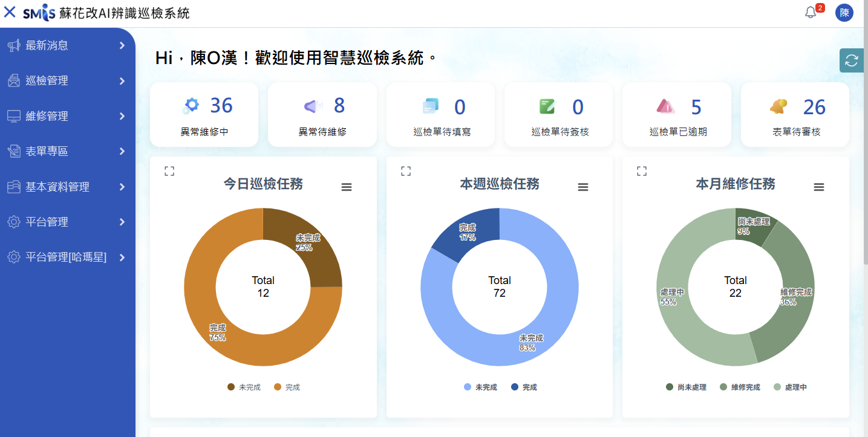Open 本週巡檢任務 chart hamburger menu
The width and height of the screenshot is (868, 437).
583,187
